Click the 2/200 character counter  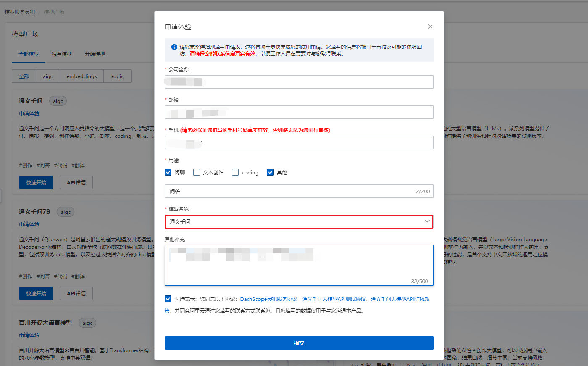coord(422,192)
